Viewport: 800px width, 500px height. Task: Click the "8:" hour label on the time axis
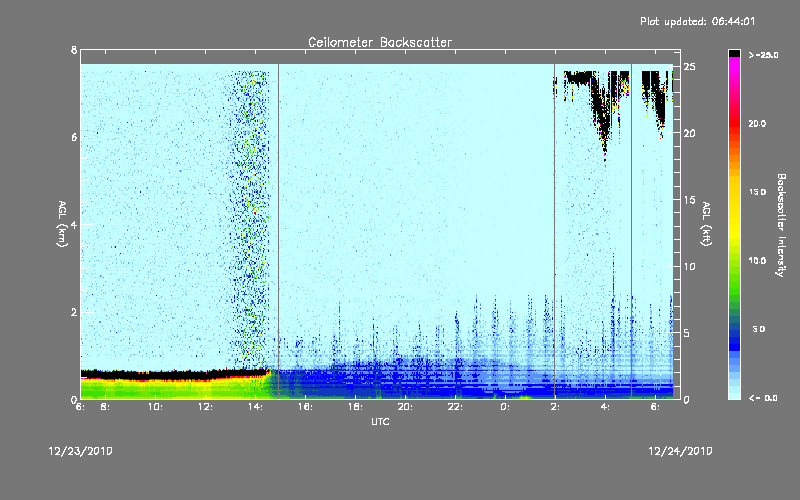105,407
